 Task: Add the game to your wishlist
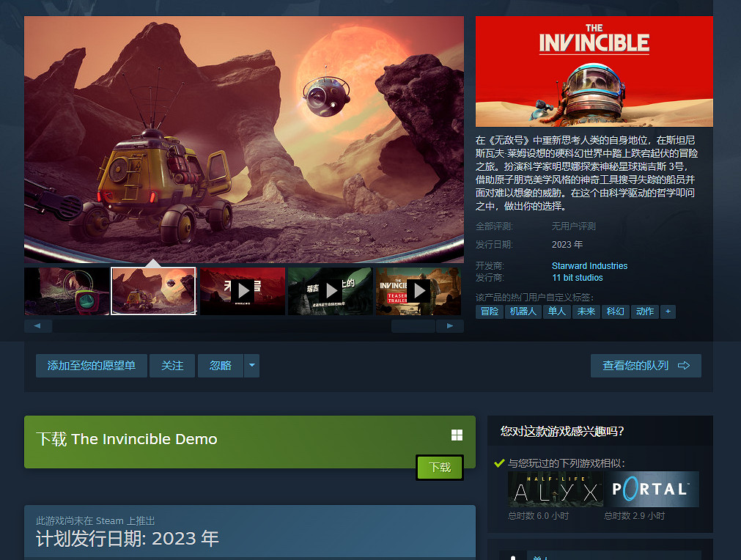point(91,365)
